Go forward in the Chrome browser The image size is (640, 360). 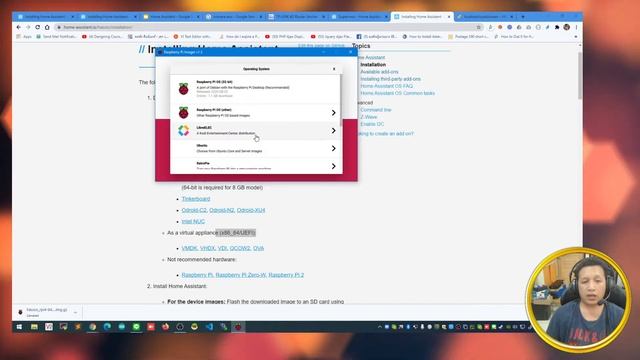(x=28, y=27)
